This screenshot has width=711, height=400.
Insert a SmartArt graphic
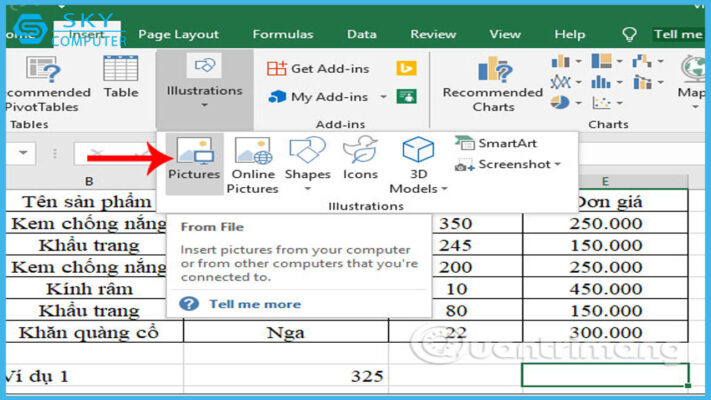coord(496,143)
